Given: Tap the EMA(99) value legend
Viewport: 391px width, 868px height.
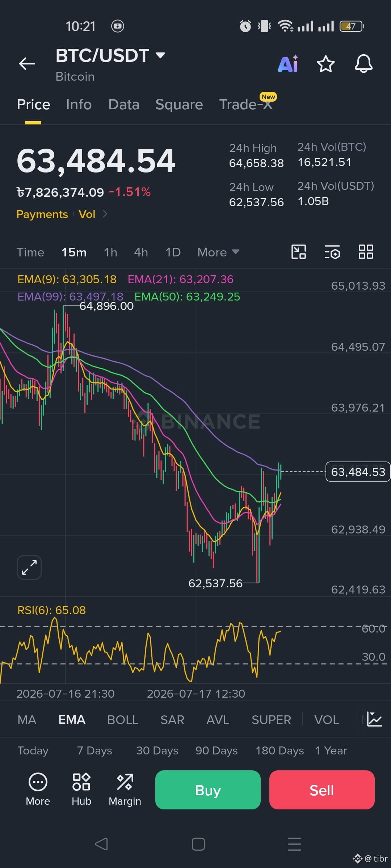Looking at the screenshot, I should [70, 297].
